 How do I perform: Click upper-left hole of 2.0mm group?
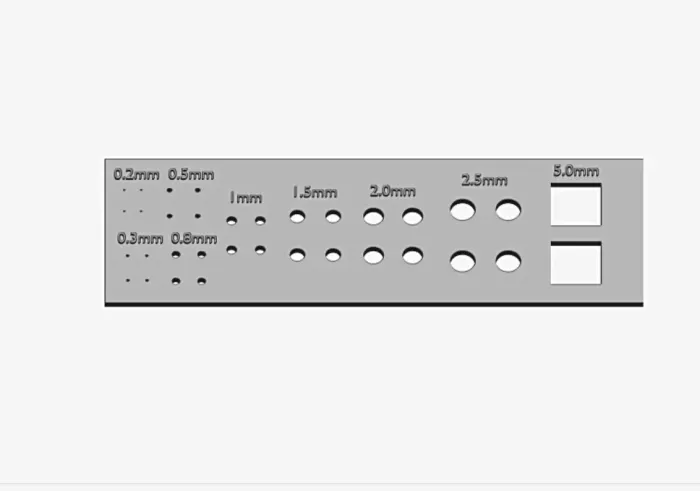(x=374, y=216)
